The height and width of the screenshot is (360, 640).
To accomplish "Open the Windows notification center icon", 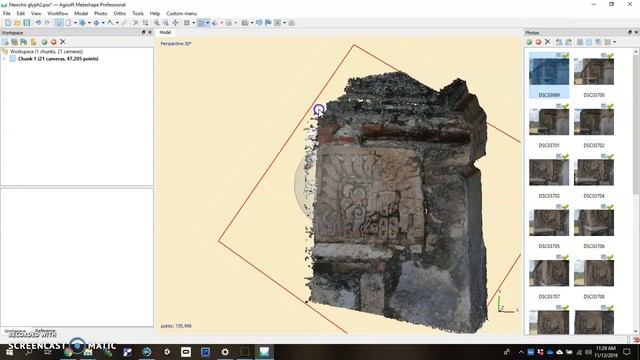I will pos(627,352).
